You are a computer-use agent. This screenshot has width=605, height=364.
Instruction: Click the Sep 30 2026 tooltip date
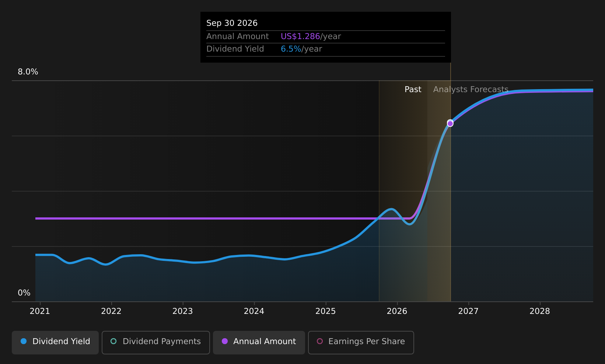[232, 23]
